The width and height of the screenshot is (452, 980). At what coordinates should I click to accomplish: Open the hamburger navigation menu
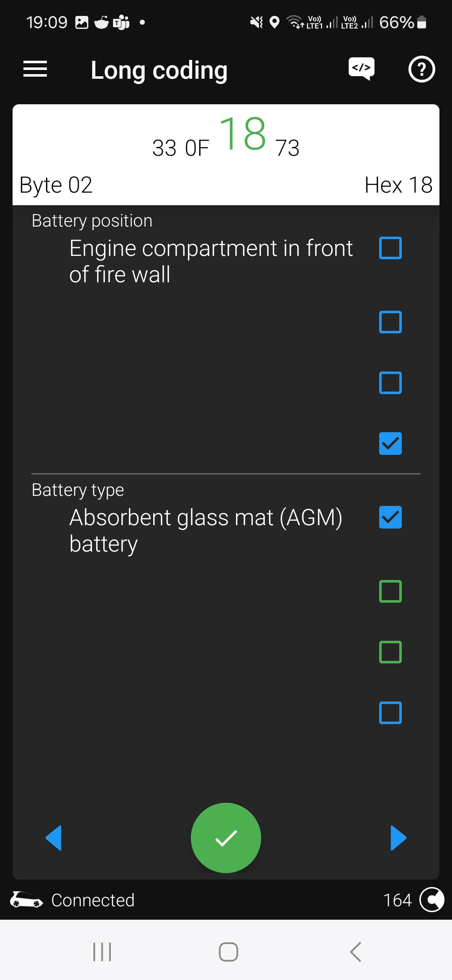[35, 69]
